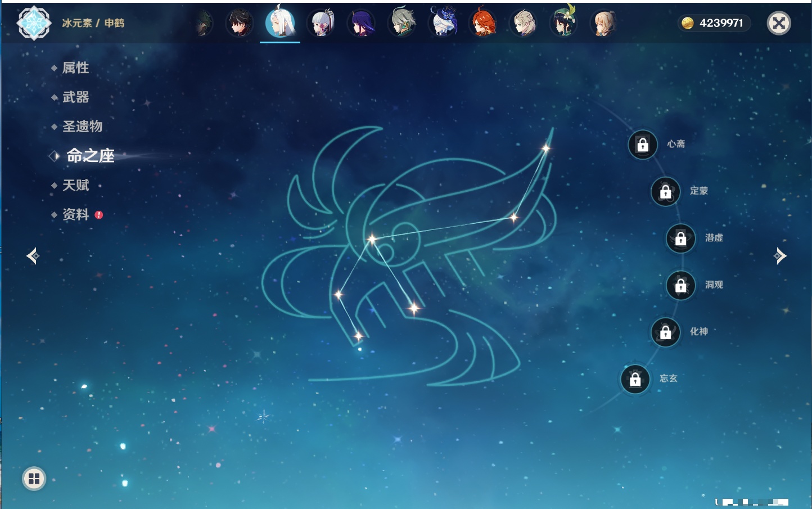Select the highlighted white-haired 申鹤 portrait

[280, 22]
